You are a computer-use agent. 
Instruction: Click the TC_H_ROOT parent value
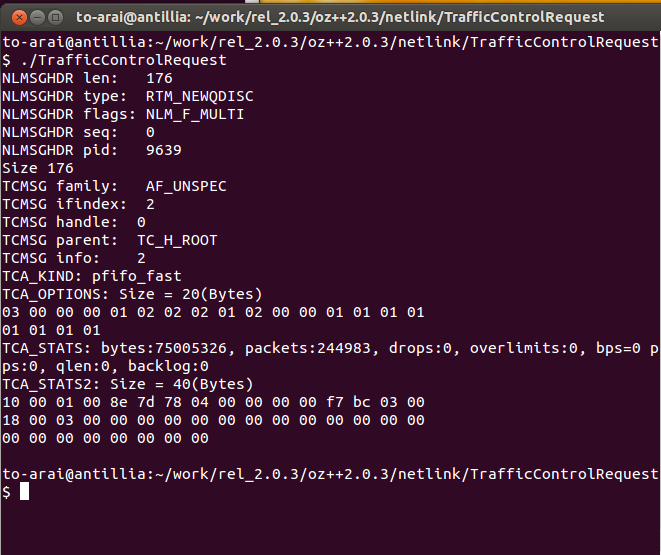click(177, 240)
